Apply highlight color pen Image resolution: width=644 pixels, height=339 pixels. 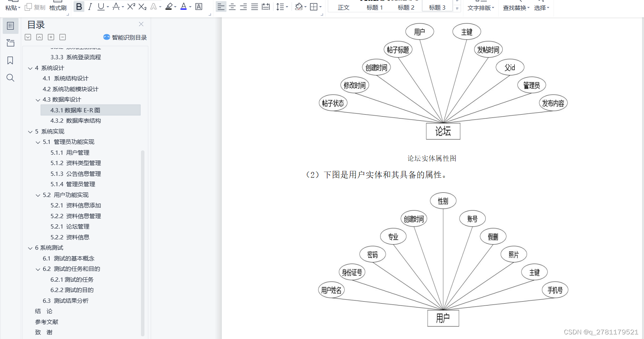coord(169,7)
